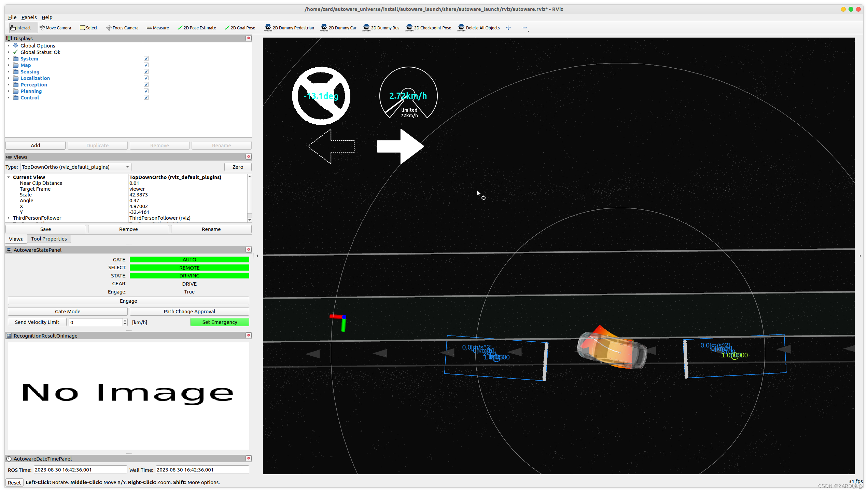Toggle the Planning display checkbox
The height and width of the screenshot is (492, 868).
coord(146,91)
